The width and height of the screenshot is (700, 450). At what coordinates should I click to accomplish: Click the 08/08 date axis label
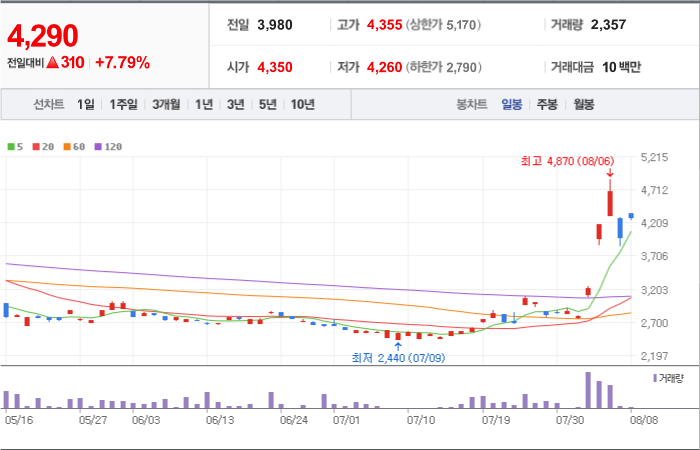pyautogui.click(x=644, y=421)
